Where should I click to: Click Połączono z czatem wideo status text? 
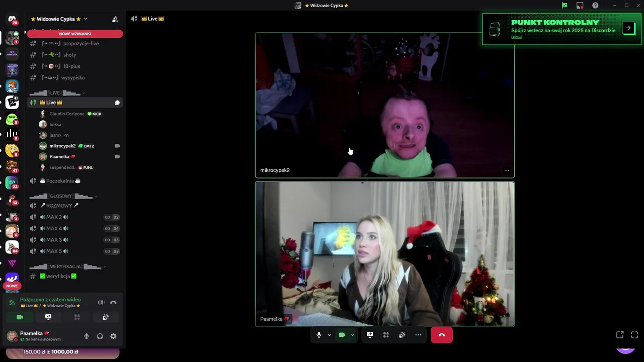50,300
